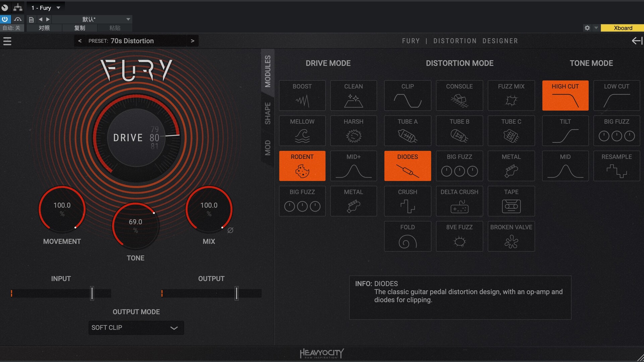Select the CLIP distortion mode

point(408,96)
